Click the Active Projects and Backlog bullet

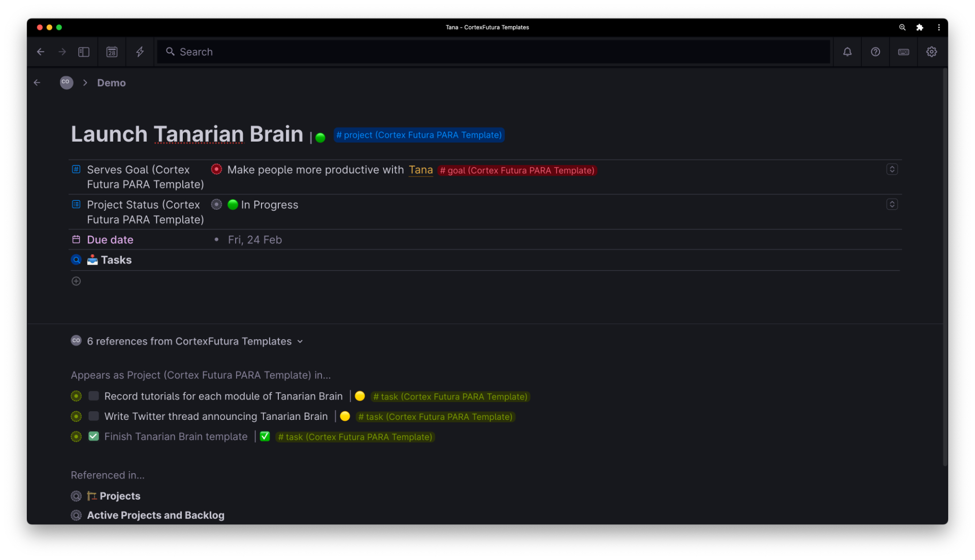(x=76, y=515)
